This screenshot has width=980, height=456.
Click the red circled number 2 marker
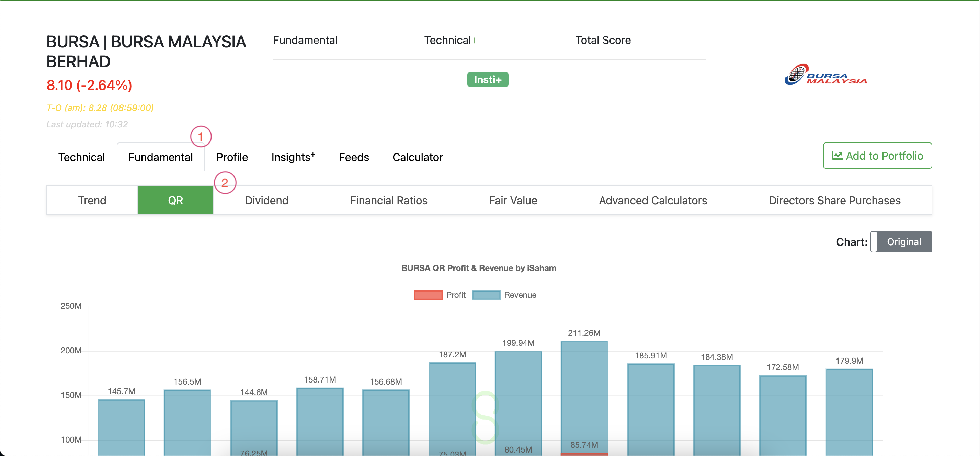(225, 183)
